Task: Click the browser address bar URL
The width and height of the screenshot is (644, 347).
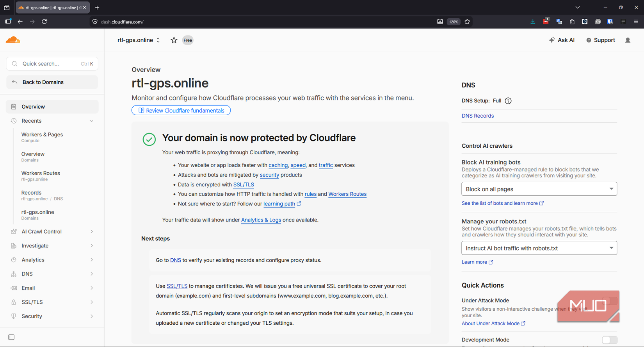Action: pos(122,22)
